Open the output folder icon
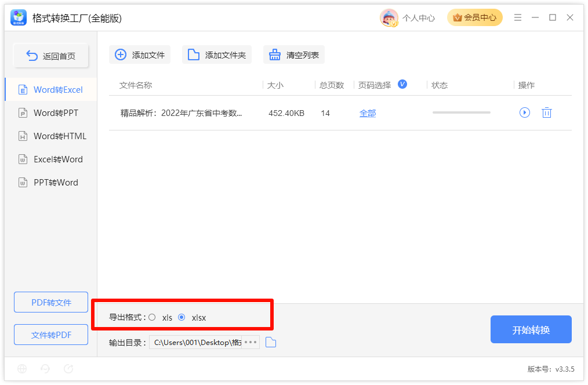 click(271, 342)
